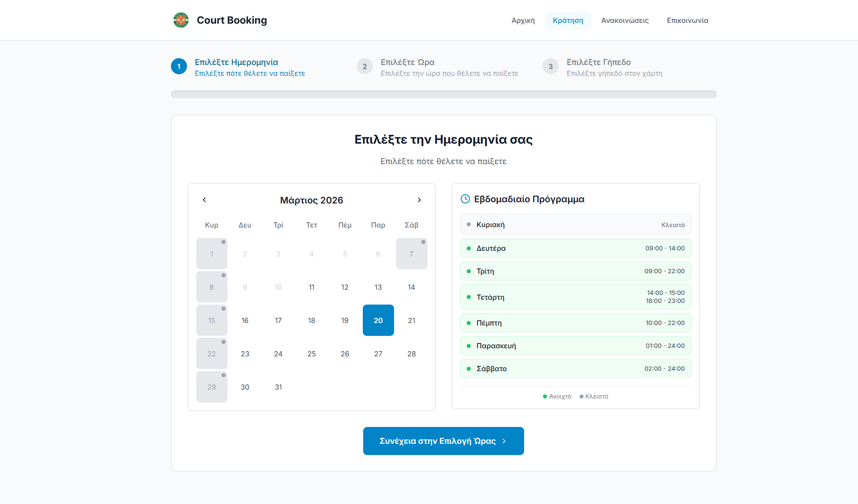Click Παρασκευή 01:00 - 24:00 schedule row
858x504 pixels.
(575, 346)
